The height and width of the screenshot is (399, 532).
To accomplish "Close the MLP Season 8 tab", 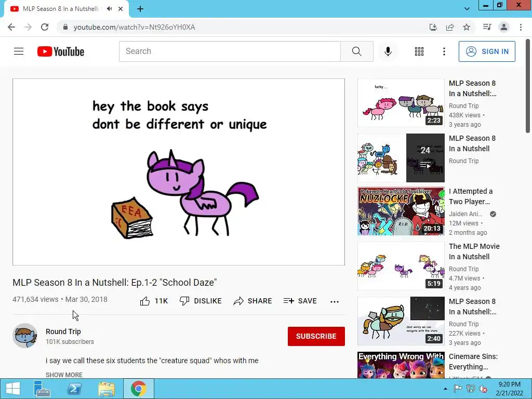I will click(121, 9).
